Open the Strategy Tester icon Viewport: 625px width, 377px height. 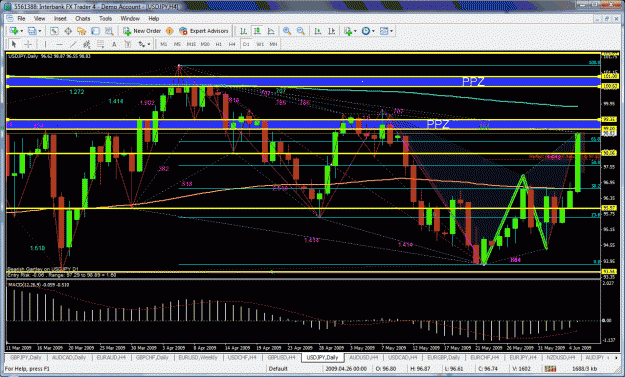(x=109, y=31)
